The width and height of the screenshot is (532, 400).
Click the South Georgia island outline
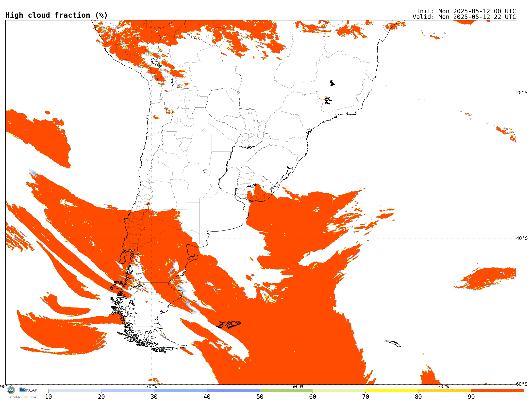click(393, 344)
